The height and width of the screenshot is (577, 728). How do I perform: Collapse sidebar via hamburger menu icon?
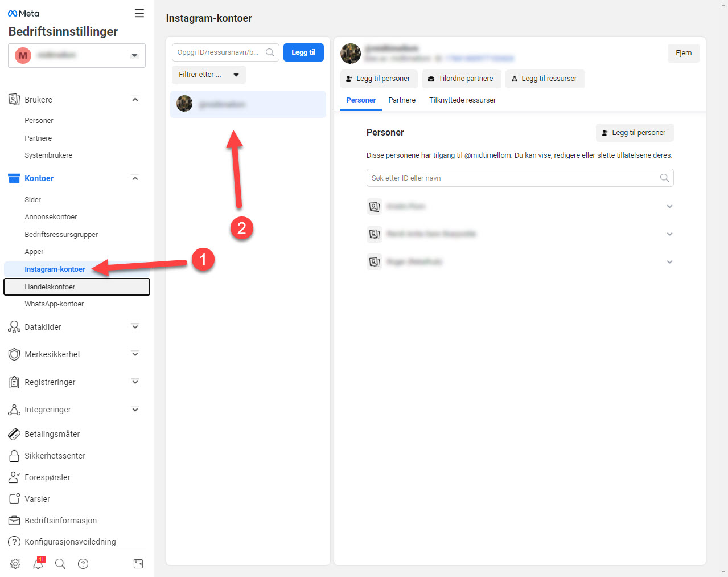point(139,13)
